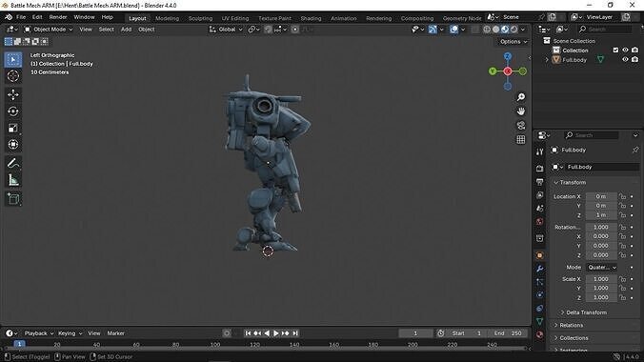644x362 pixels.
Task: Toggle proportional editing in header
Action: click(295, 30)
